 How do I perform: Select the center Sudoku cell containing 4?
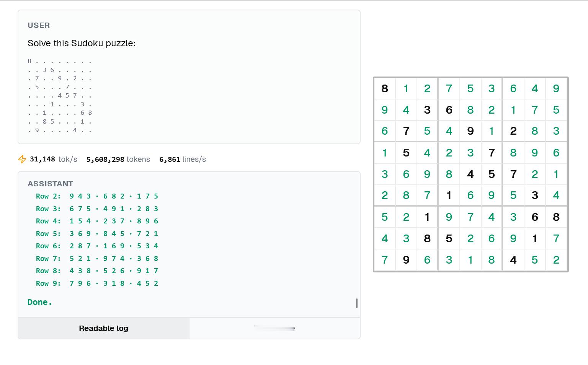tap(470, 174)
